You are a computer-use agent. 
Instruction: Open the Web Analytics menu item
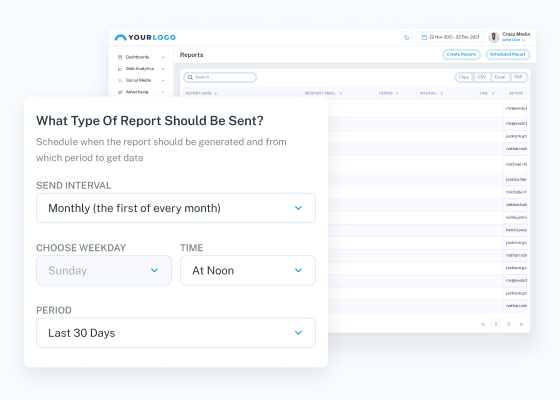(140, 69)
